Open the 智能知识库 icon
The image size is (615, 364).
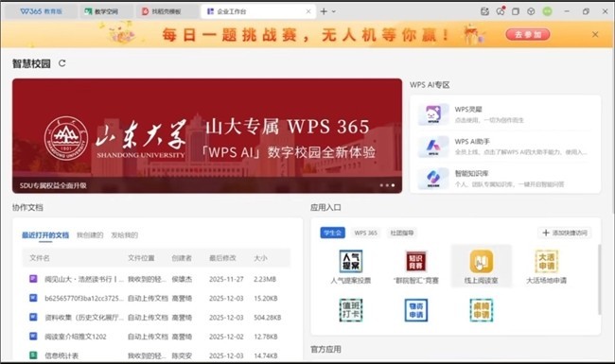point(433,179)
